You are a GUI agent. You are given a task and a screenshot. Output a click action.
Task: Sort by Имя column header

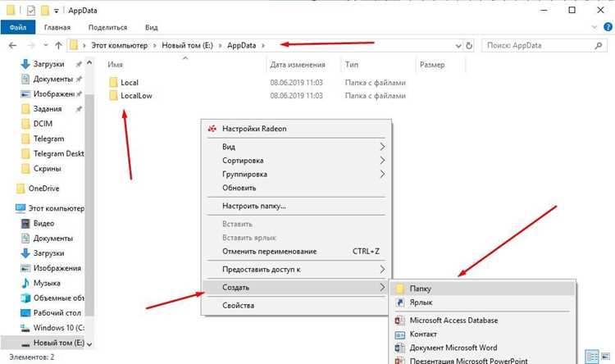click(x=115, y=65)
